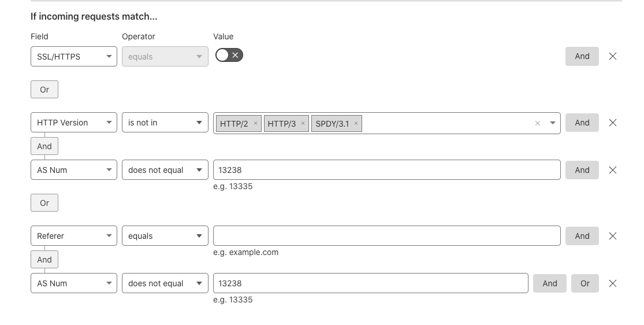Viewport: 644px width, 325px height.
Task: Remove the last AS Num rule row
Action: tap(612, 283)
